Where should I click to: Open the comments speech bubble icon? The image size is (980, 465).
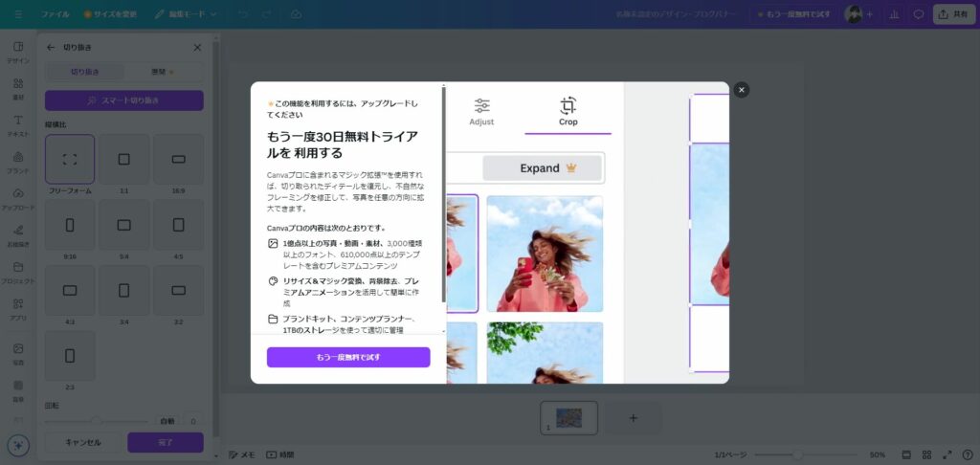click(x=919, y=13)
